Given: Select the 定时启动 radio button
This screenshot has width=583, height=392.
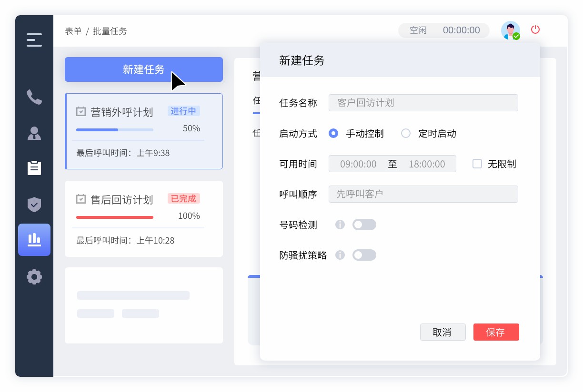Looking at the screenshot, I should (406, 134).
